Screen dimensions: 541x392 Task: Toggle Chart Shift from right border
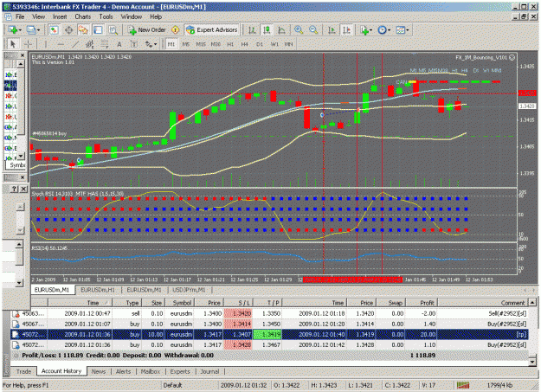pyautogui.click(x=346, y=30)
